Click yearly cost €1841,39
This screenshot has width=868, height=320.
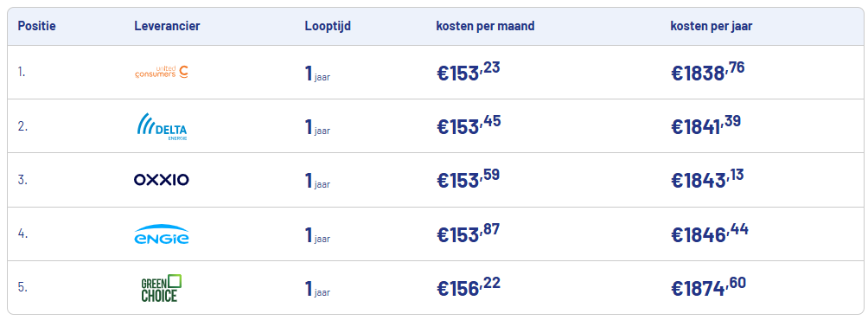tap(705, 126)
